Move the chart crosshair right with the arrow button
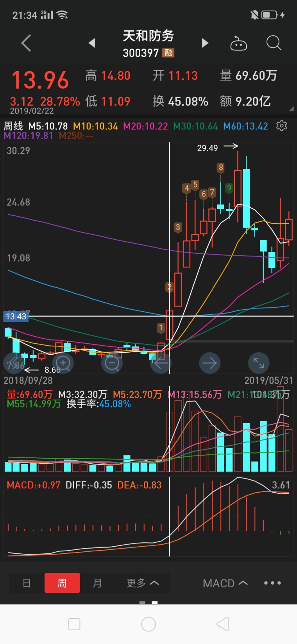This screenshot has width=297, height=644. tap(210, 363)
